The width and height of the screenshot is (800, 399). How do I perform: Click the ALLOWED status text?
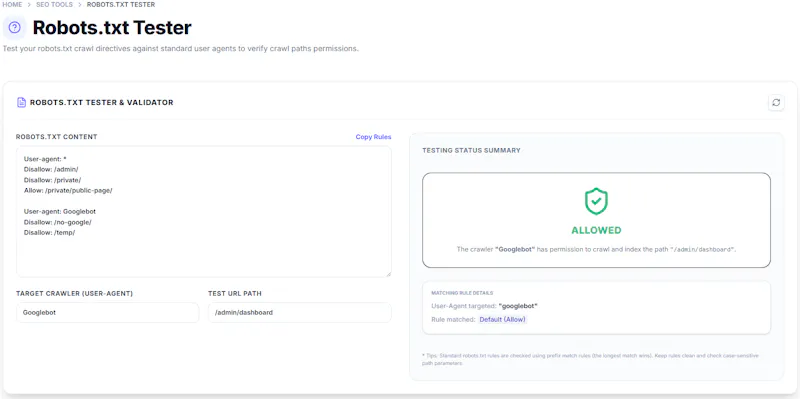click(x=596, y=230)
